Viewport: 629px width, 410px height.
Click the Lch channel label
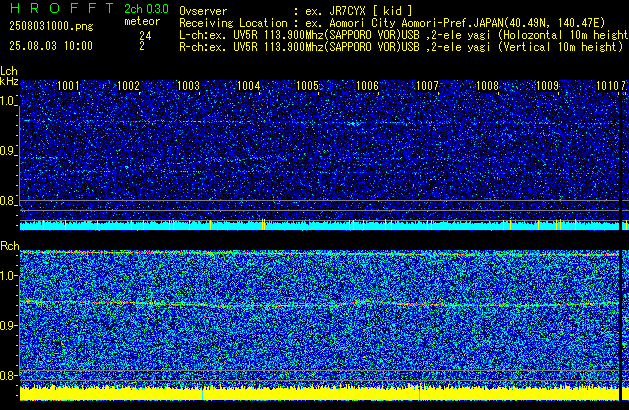coord(9,71)
